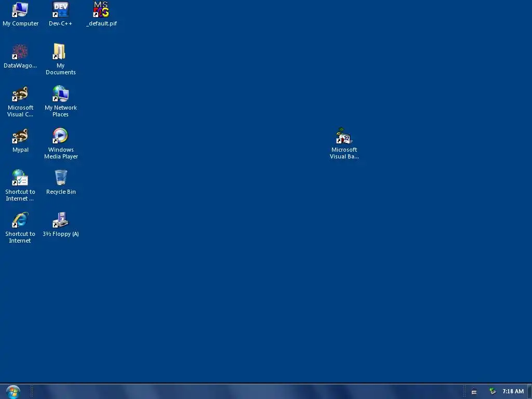Click the Microsoft Visual Ba... shortcut
The image size is (532, 399).
(344, 143)
